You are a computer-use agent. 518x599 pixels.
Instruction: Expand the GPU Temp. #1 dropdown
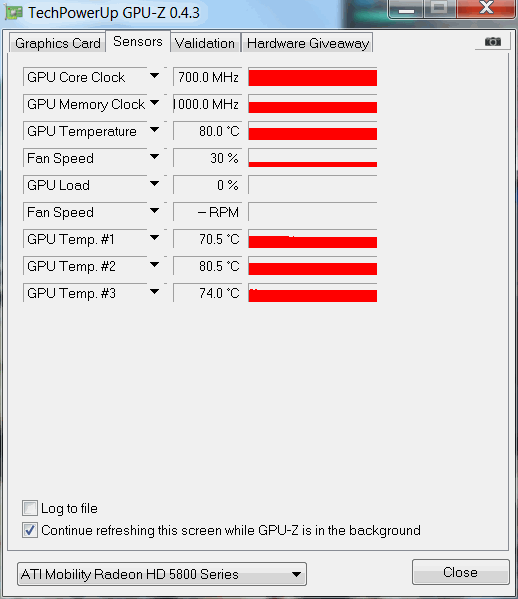coord(154,238)
